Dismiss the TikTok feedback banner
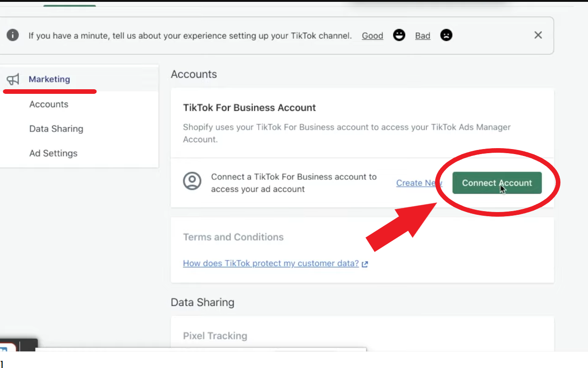Image resolution: width=588 pixels, height=368 pixels. [x=538, y=35]
